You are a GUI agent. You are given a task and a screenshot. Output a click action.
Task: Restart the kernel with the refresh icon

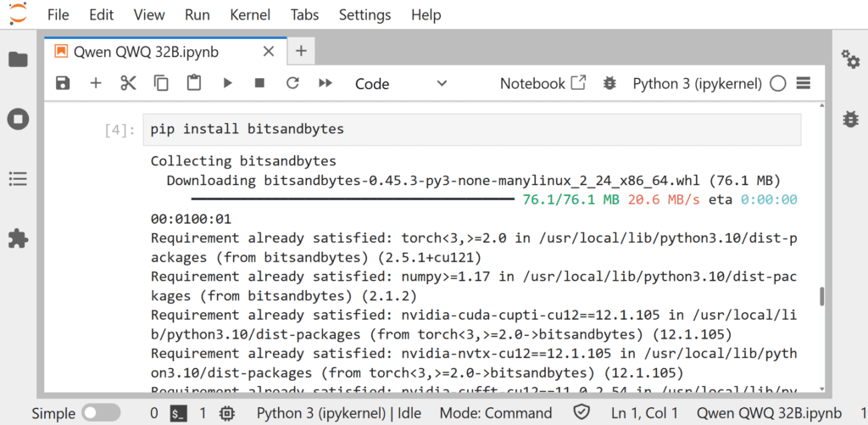pyautogui.click(x=292, y=83)
